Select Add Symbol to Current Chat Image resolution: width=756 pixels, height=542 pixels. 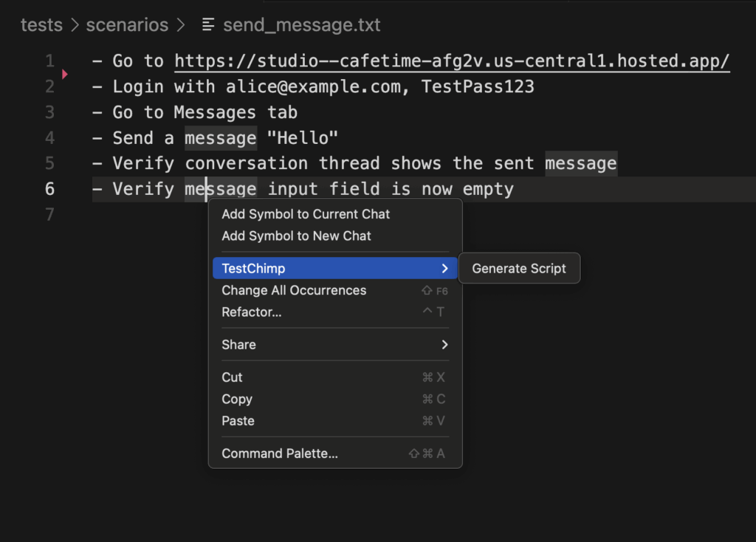point(306,214)
